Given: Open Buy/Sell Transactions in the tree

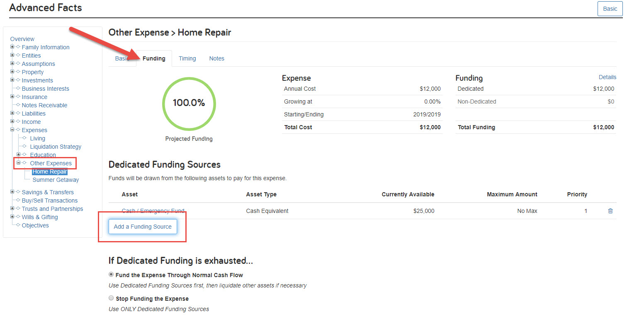Looking at the screenshot, I should (x=50, y=200).
